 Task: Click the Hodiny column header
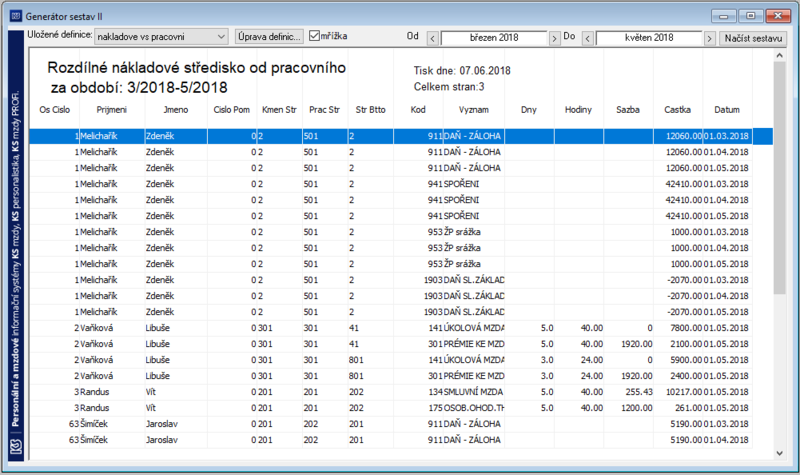pos(578,110)
